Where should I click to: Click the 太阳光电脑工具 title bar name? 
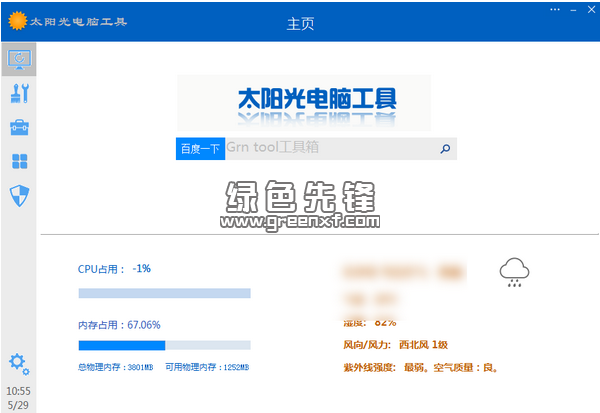[x=78, y=22]
